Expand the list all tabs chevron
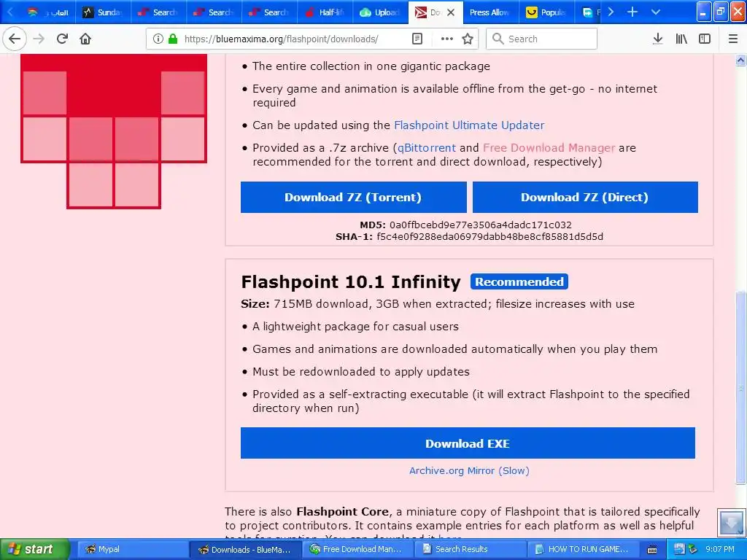 (x=656, y=12)
